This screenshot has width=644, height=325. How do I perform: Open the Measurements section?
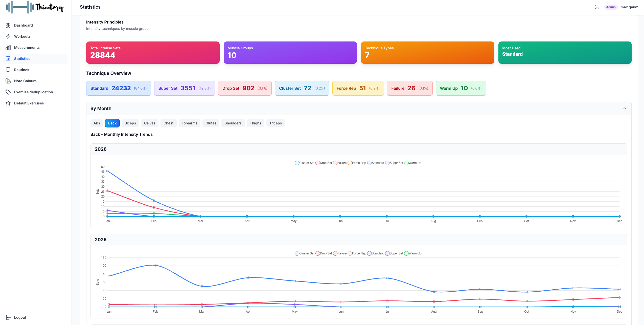tap(8, 48)
